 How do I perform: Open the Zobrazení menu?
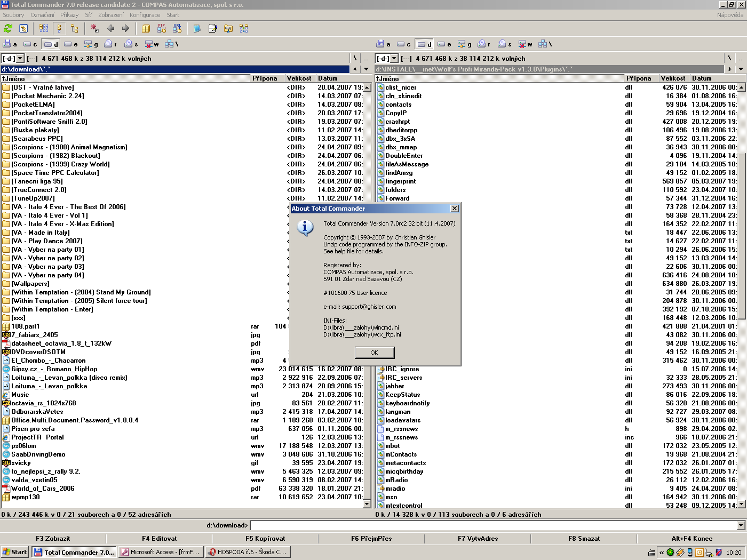tap(111, 15)
